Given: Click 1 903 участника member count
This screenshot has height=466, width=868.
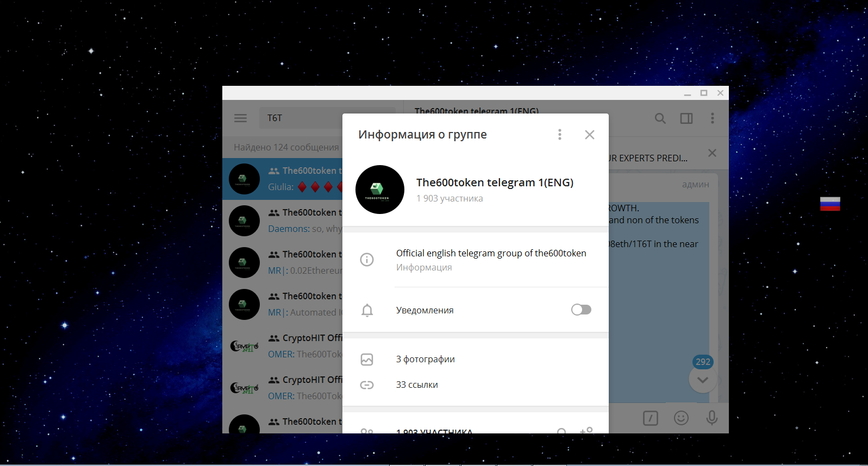Looking at the screenshot, I should point(449,198).
